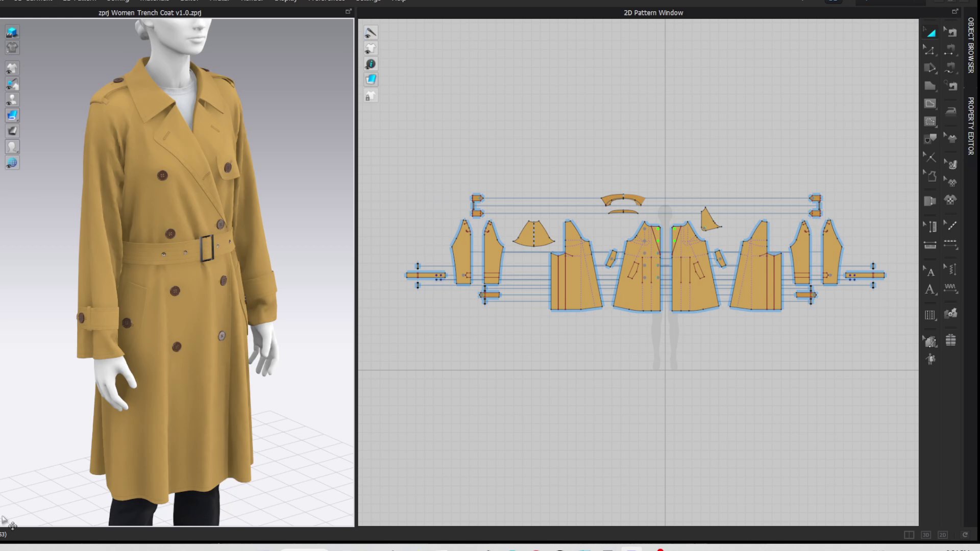
Task: Select the fan-shaped back yoke pattern piece
Action: (533, 234)
